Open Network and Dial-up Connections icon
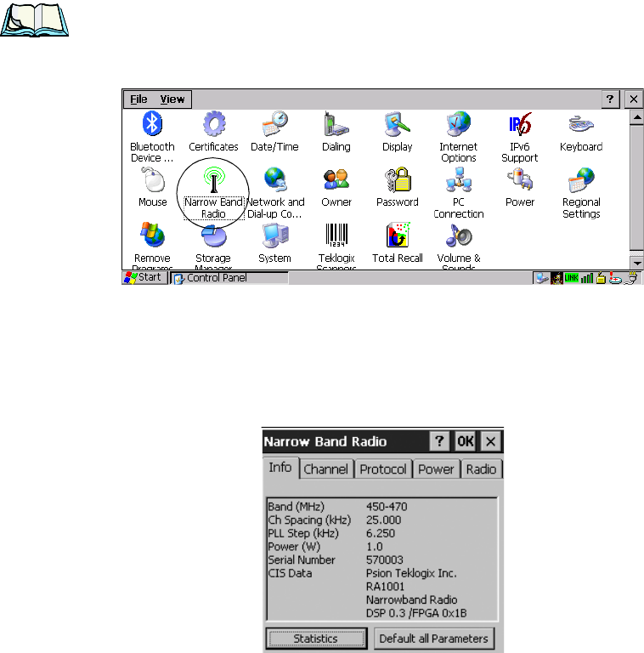Image resolution: width=644 pixels, height=653 pixels. (275, 179)
